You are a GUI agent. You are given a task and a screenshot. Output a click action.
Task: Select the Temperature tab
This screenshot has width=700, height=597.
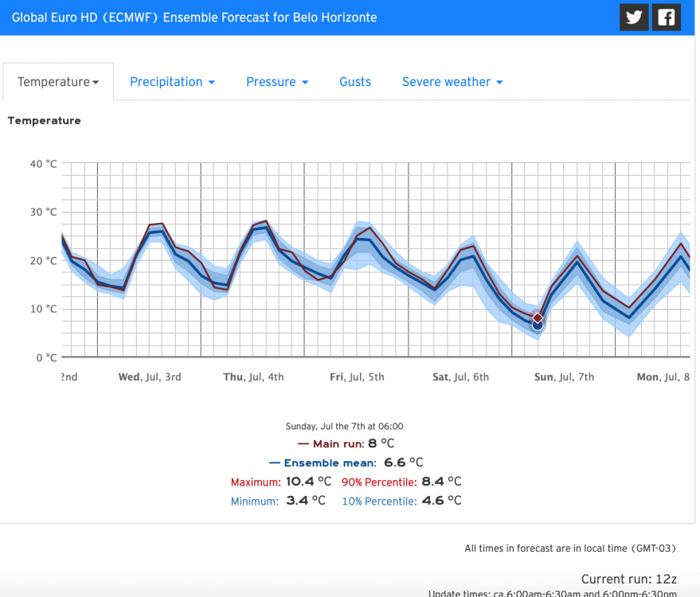coord(58,82)
